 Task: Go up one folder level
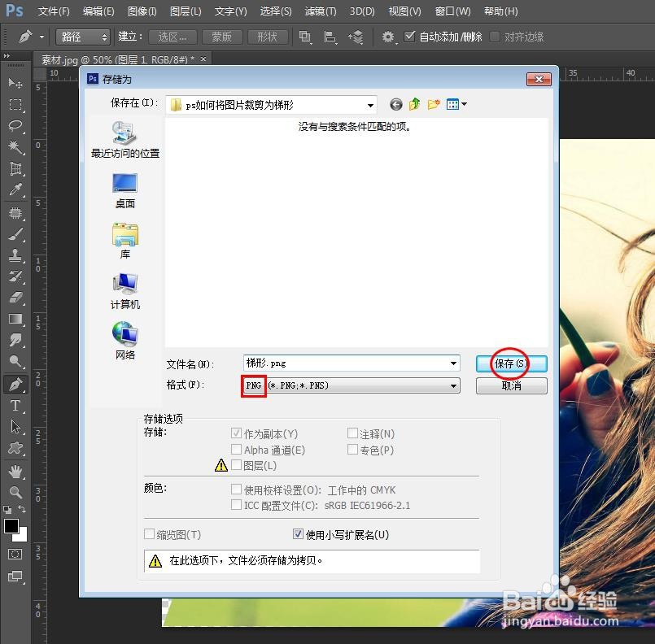[415, 104]
